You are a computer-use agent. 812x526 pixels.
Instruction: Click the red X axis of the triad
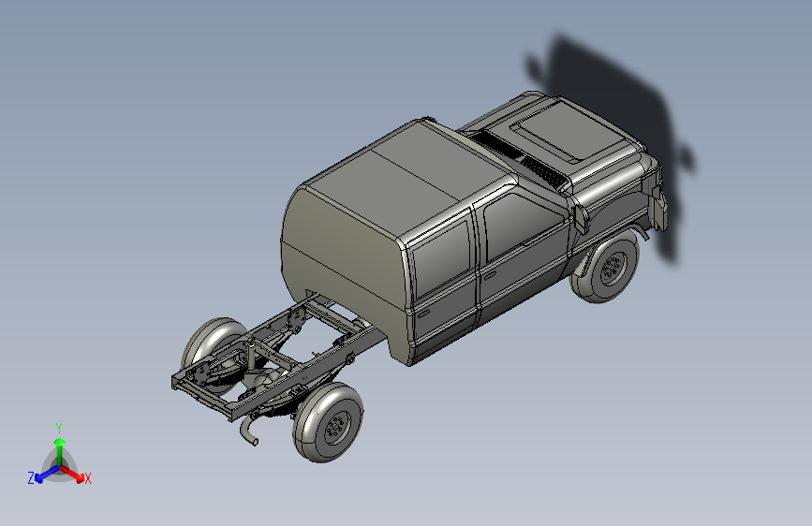(x=73, y=474)
